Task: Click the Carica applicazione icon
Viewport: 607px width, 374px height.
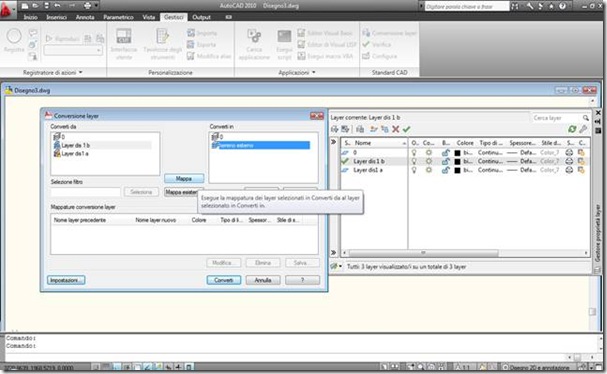Action: [254, 36]
